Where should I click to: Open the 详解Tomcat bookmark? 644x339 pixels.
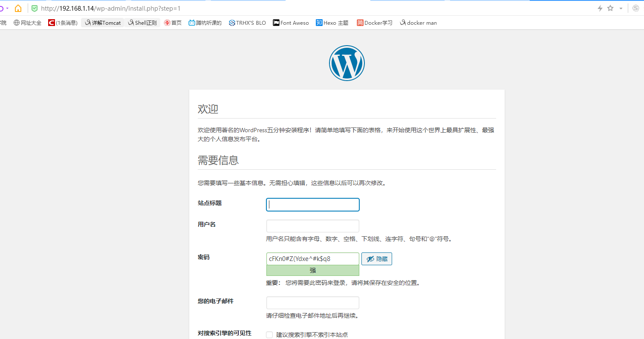103,23
